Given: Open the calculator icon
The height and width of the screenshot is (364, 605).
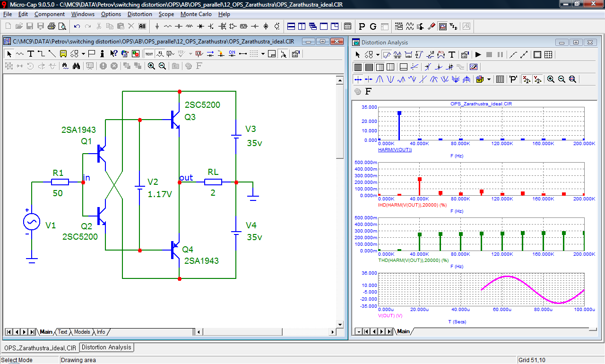Looking at the screenshot, I should pos(347,26).
